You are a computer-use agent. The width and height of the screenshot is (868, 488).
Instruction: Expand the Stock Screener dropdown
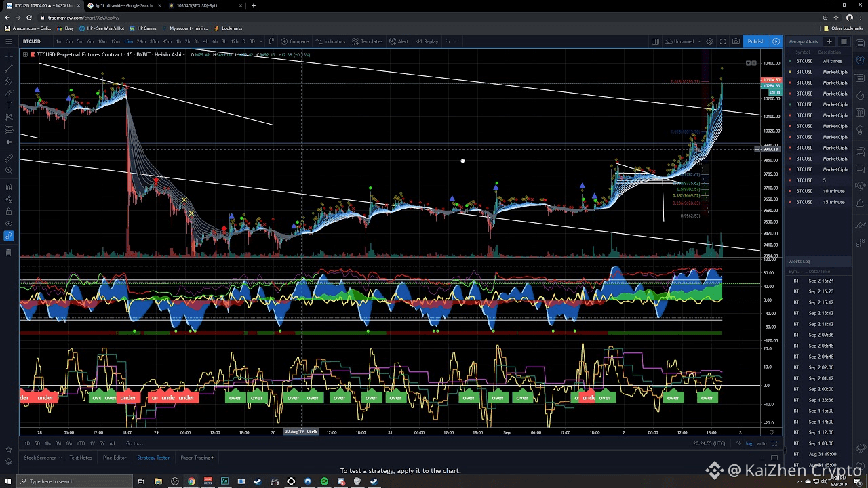[x=61, y=457]
